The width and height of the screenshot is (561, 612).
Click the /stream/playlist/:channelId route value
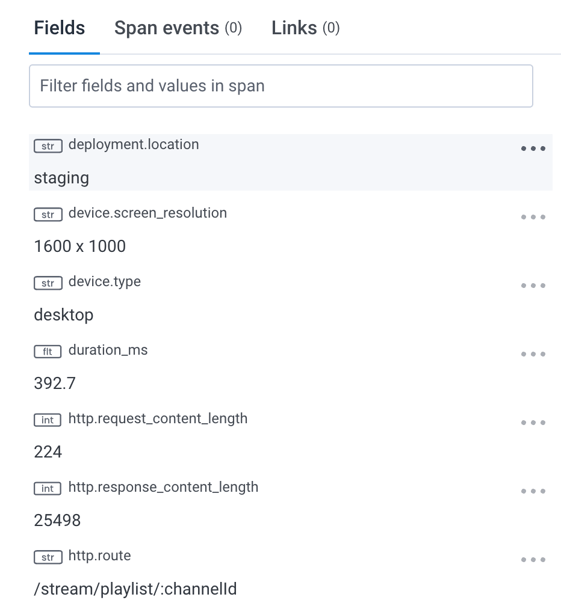tap(135, 589)
